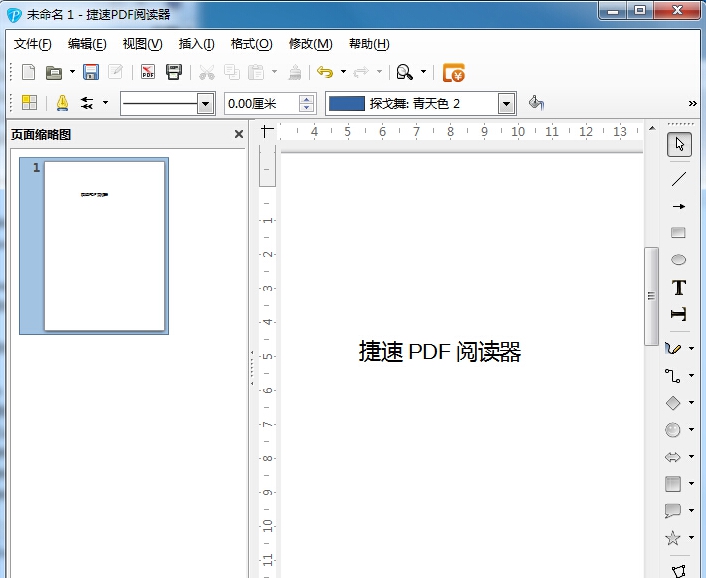The image size is (706, 578).
Task: Open the 帮助(H) menu
Action: pos(369,44)
